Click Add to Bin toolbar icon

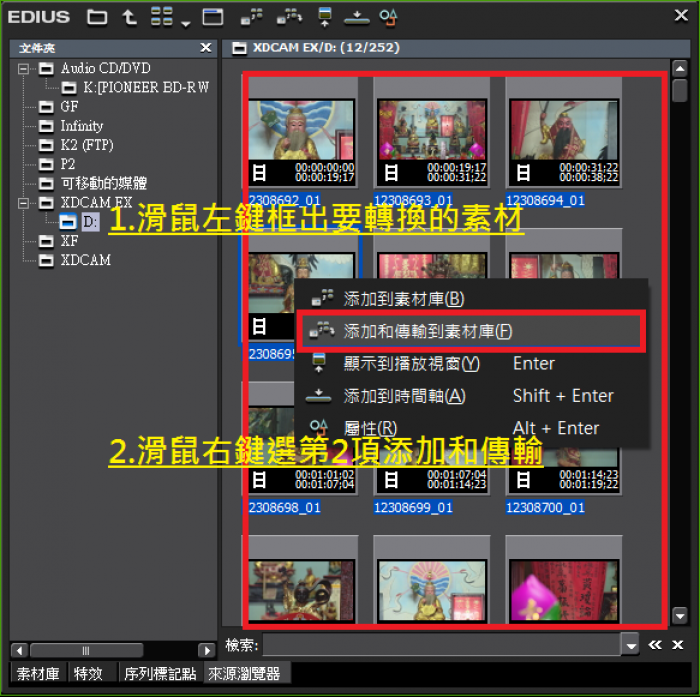tap(253, 17)
